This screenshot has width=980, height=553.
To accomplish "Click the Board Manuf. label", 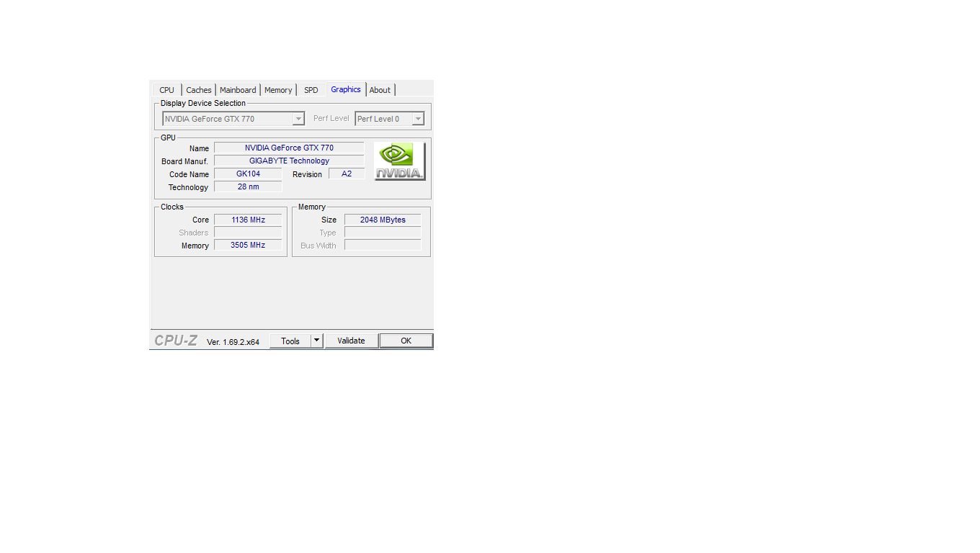I will (x=184, y=161).
